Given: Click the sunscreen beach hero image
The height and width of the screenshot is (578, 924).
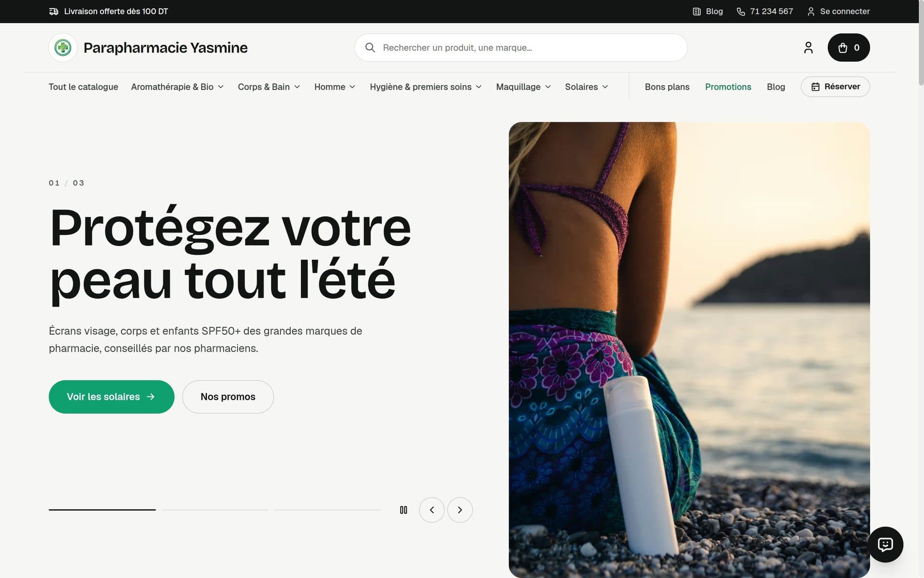Looking at the screenshot, I should [689, 350].
